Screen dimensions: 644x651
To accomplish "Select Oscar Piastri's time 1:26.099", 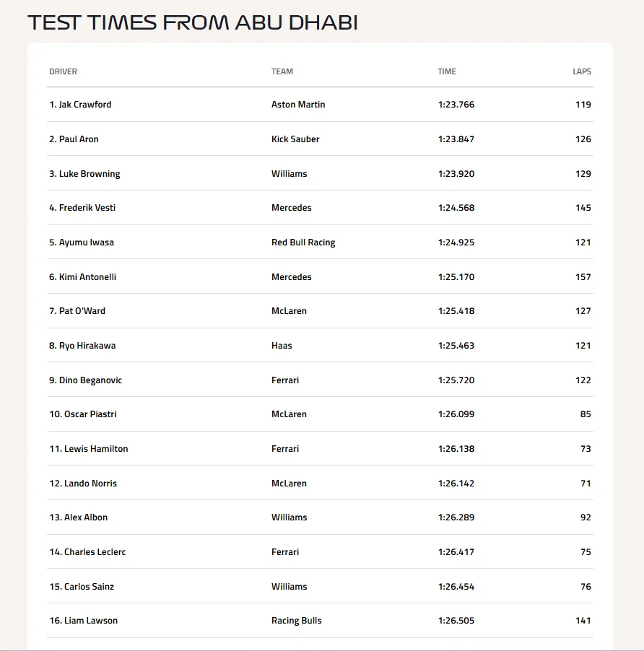I will (x=456, y=414).
